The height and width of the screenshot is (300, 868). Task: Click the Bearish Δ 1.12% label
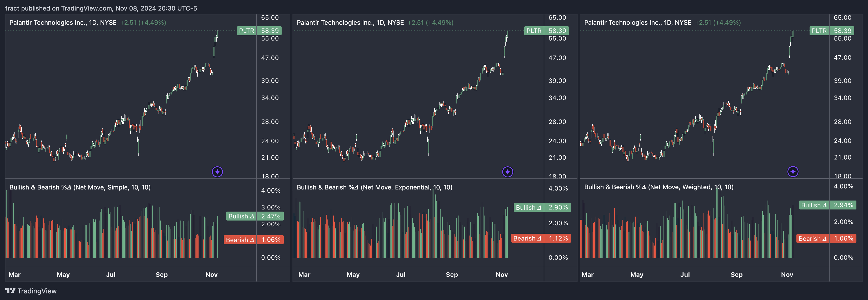click(x=541, y=238)
